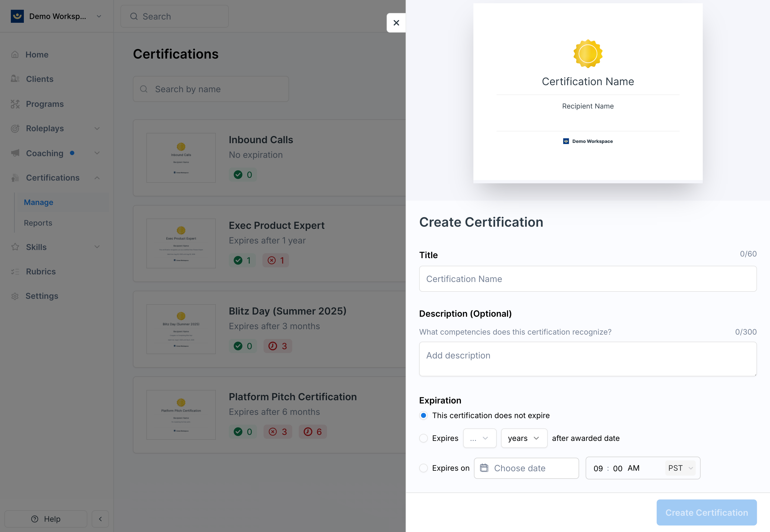Click green check badge on Inbound Calls
The height and width of the screenshot is (532, 770).
pos(243,175)
